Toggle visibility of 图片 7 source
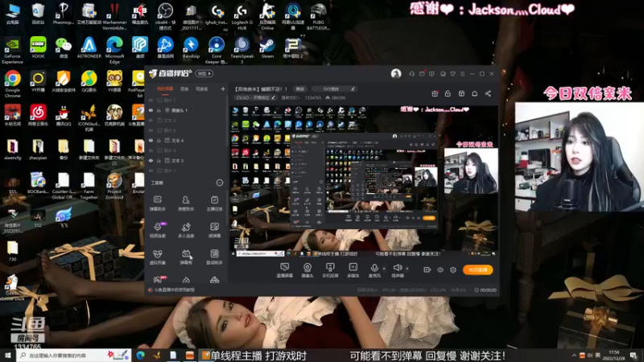 click(x=151, y=100)
